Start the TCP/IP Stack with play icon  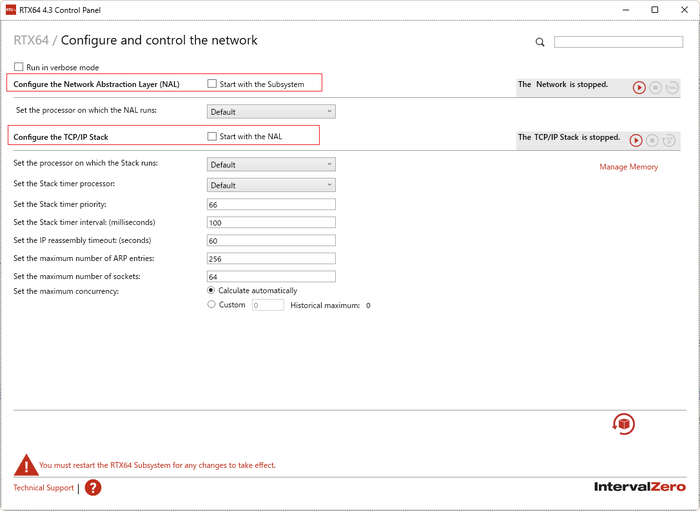pos(636,141)
